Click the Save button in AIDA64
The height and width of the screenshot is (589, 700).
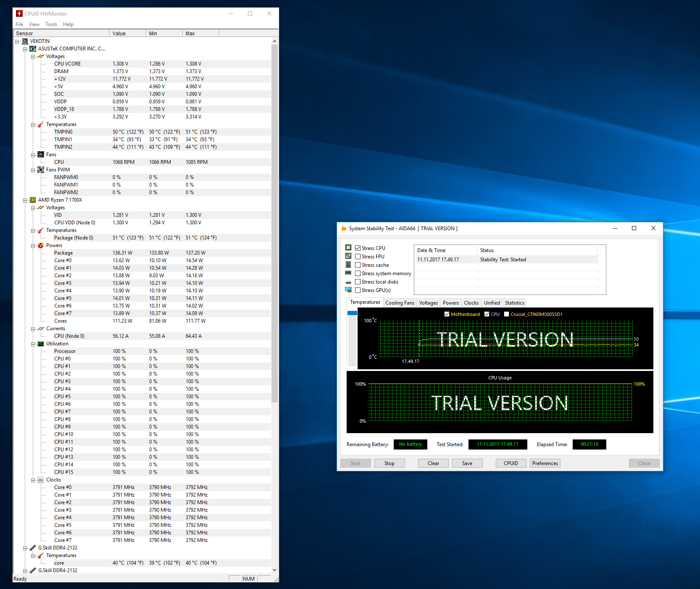click(467, 463)
